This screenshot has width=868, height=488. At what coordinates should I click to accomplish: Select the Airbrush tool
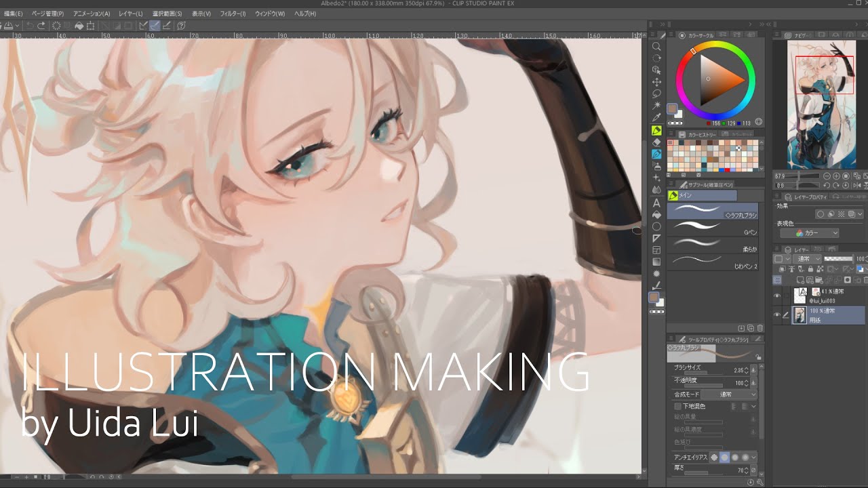[x=656, y=166]
